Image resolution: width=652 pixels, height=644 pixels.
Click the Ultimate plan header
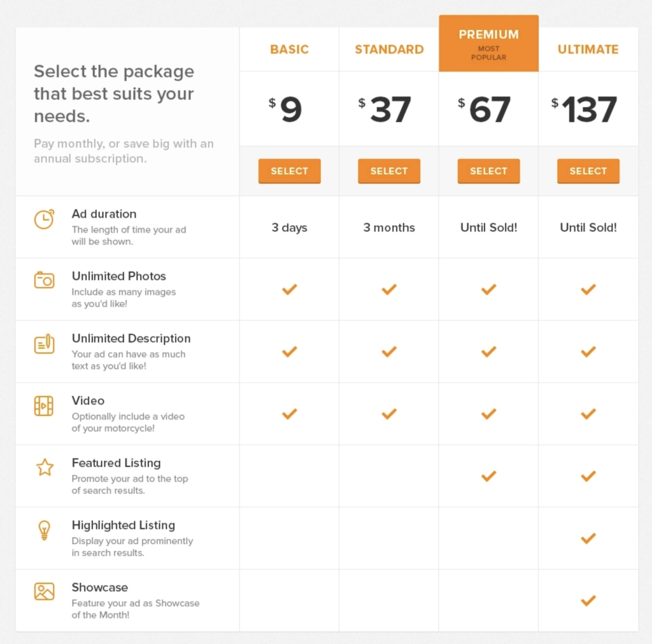[x=588, y=50]
